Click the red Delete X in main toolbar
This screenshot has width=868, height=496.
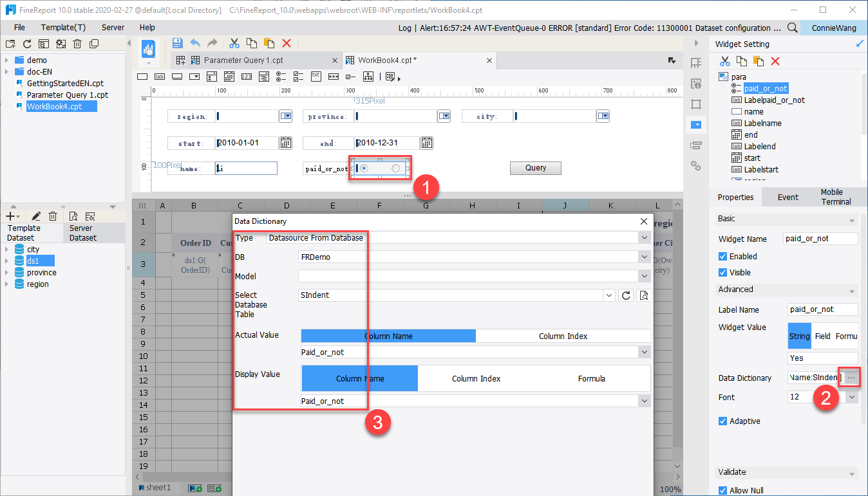pyautogui.click(x=287, y=43)
